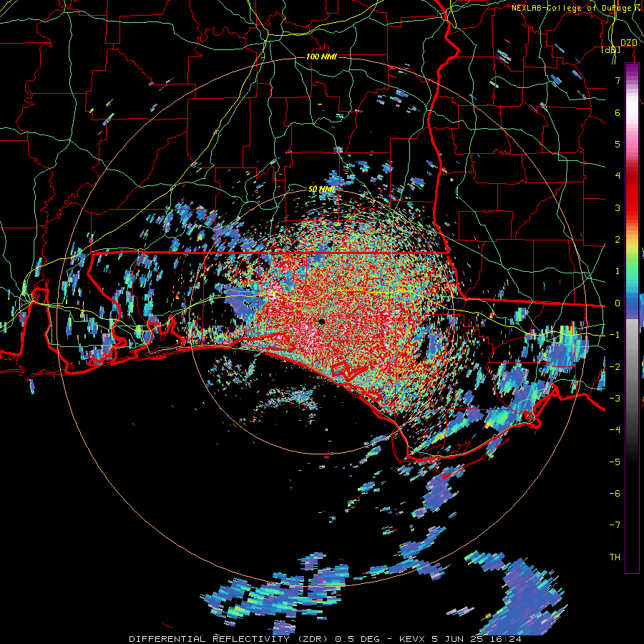Click the "5" value on color scale
644x644 pixels.
coord(618,144)
